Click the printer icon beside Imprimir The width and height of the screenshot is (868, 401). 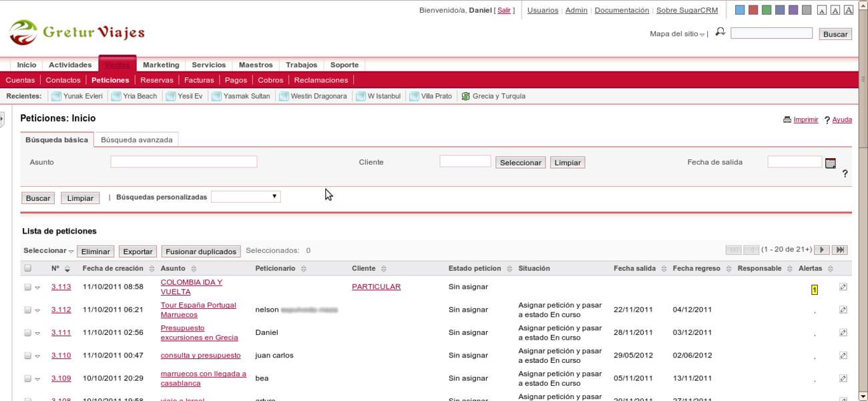coord(787,120)
